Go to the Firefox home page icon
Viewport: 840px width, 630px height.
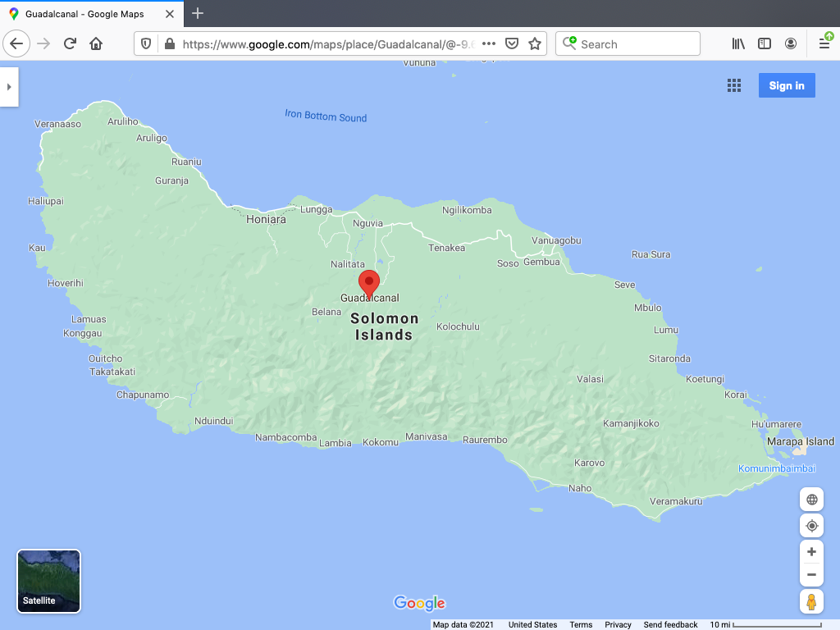(x=96, y=43)
